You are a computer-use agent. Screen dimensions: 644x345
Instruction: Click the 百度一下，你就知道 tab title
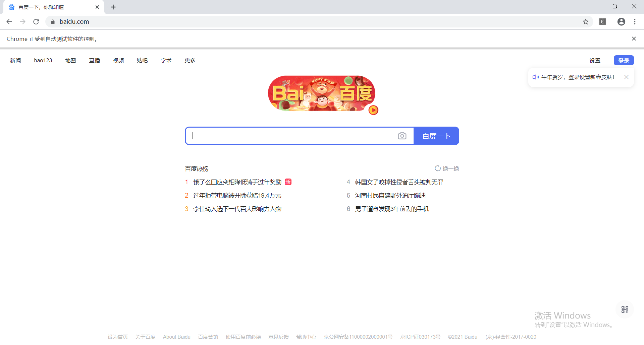tap(41, 7)
